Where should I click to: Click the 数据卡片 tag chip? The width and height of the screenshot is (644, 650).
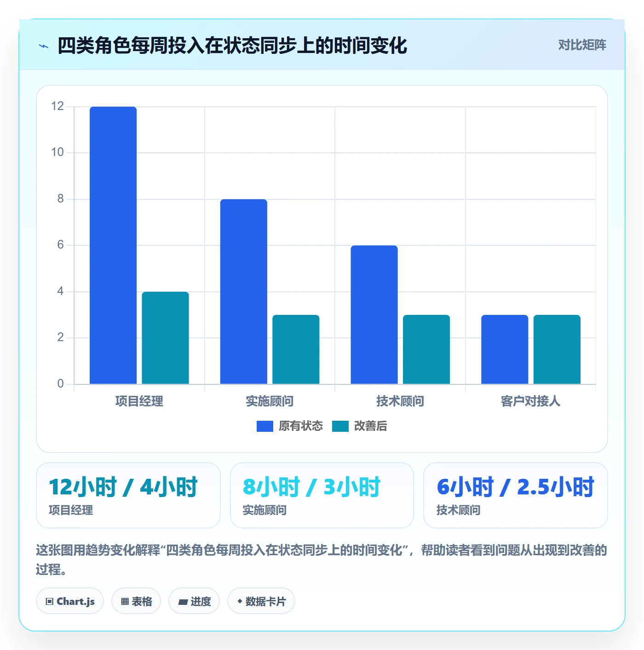click(x=261, y=601)
